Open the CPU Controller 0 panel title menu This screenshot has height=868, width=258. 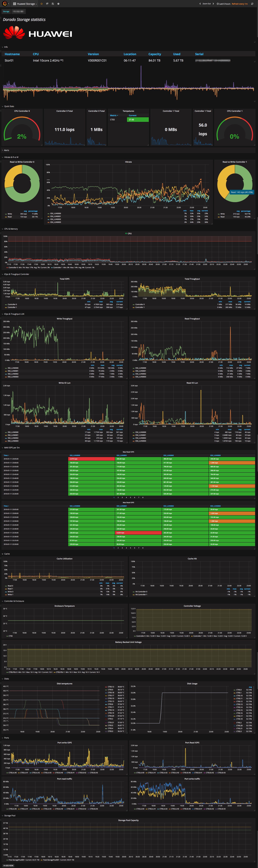[22, 111]
